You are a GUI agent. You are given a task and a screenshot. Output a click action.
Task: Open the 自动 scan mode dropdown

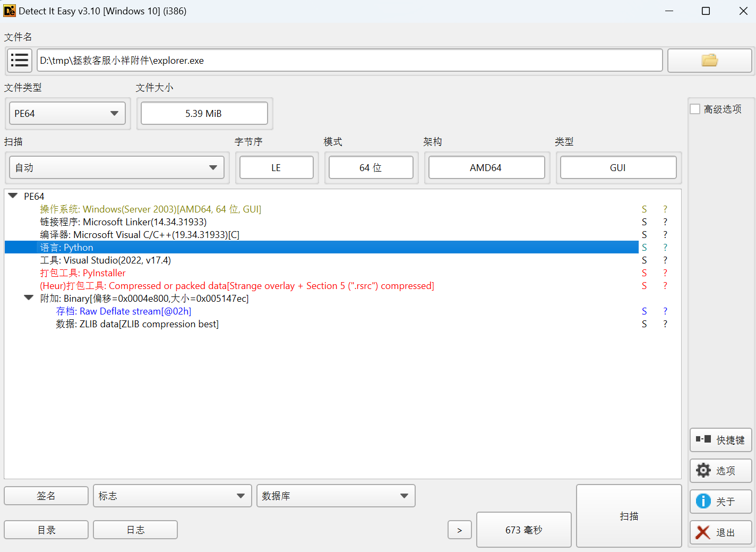click(117, 167)
